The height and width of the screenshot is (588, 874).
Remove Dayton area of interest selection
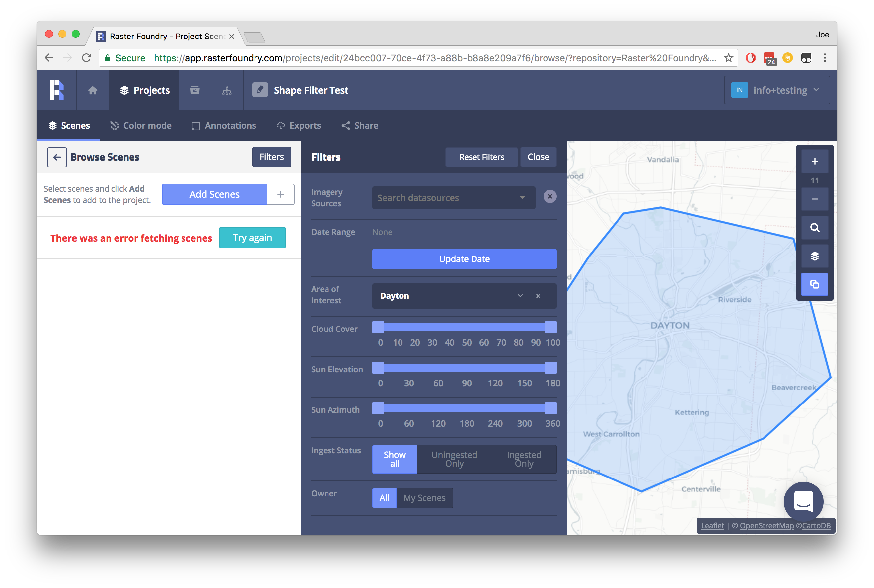(x=538, y=296)
